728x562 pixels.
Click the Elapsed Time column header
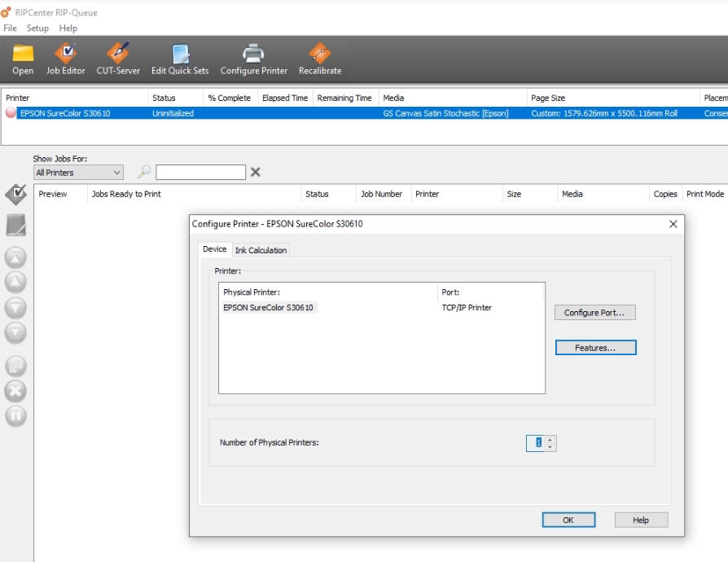click(x=285, y=98)
